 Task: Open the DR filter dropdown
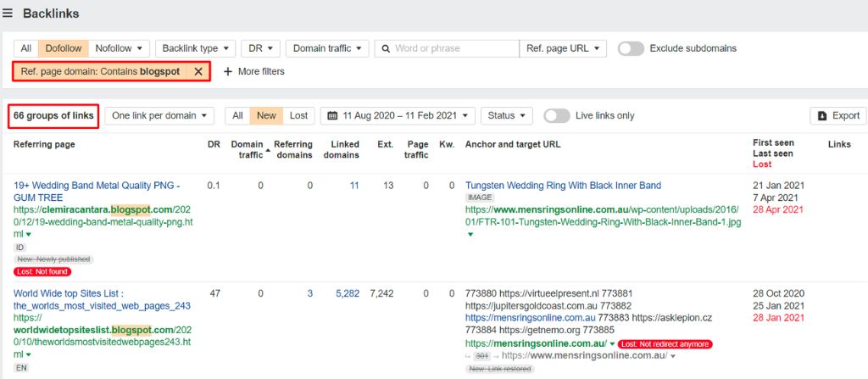[x=260, y=48]
